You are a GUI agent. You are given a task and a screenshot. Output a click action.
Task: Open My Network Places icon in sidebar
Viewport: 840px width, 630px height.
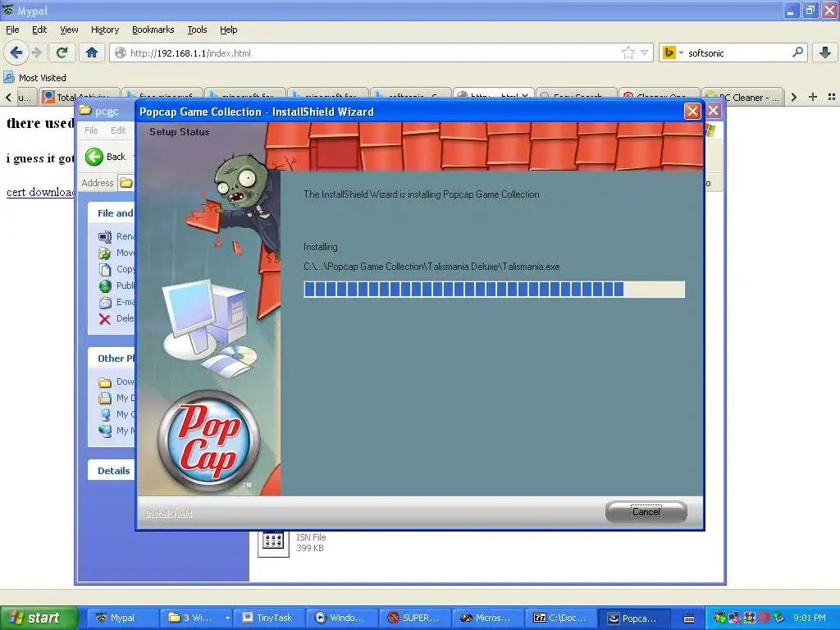(104, 430)
